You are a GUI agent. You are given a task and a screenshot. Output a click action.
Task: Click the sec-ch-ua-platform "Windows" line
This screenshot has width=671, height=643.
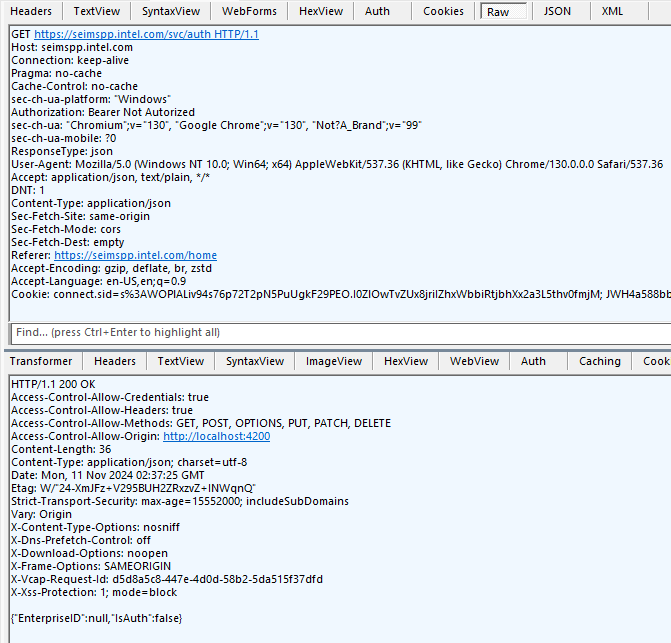point(91,99)
